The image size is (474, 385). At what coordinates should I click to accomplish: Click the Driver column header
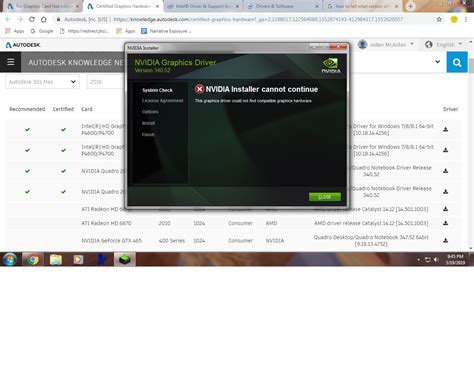[x=450, y=109]
